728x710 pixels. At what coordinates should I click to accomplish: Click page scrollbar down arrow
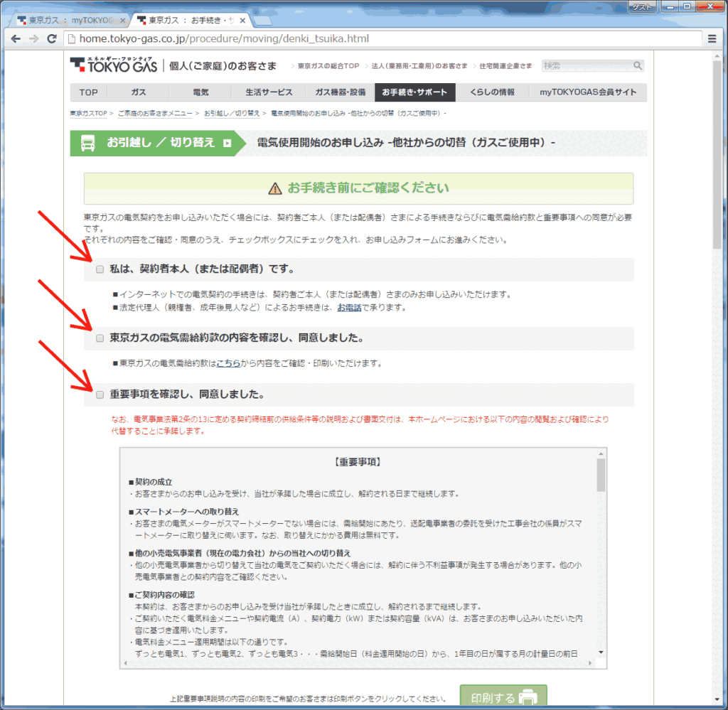(x=717, y=699)
